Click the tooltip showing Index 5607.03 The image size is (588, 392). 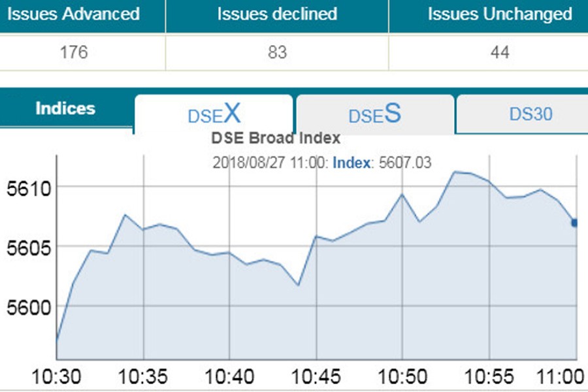point(321,163)
